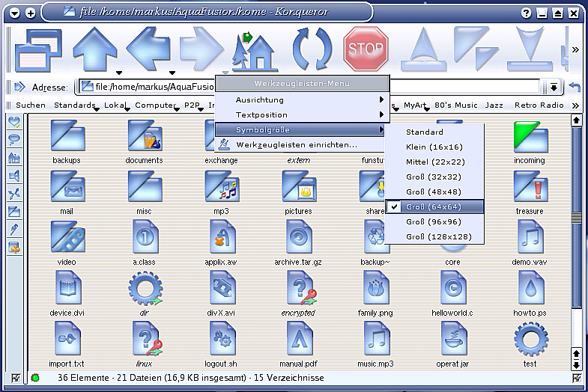Expand the Ausrichtung submenu
Viewport: 588px width, 392px height.
click(302, 100)
